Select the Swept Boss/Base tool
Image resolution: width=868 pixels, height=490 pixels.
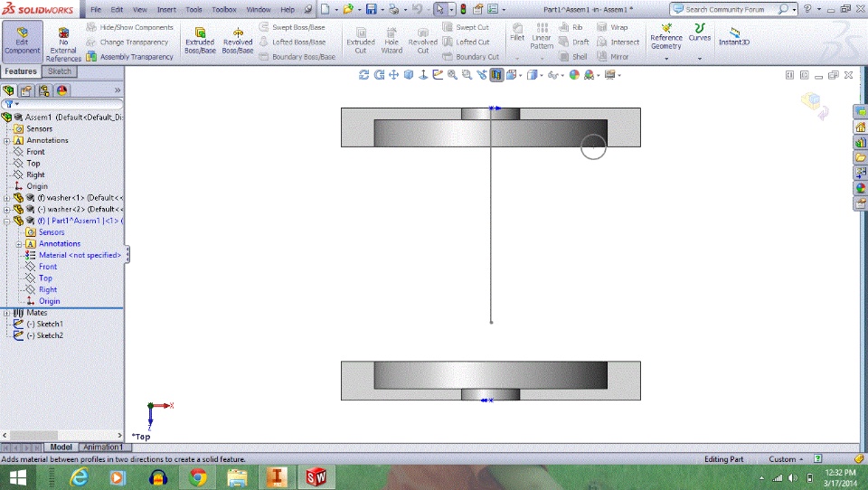[292, 27]
